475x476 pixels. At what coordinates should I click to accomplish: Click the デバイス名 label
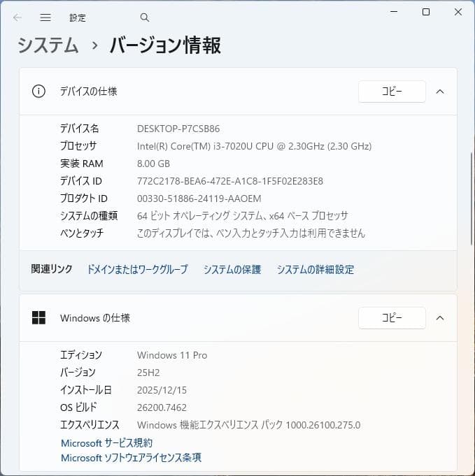coord(79,129)
